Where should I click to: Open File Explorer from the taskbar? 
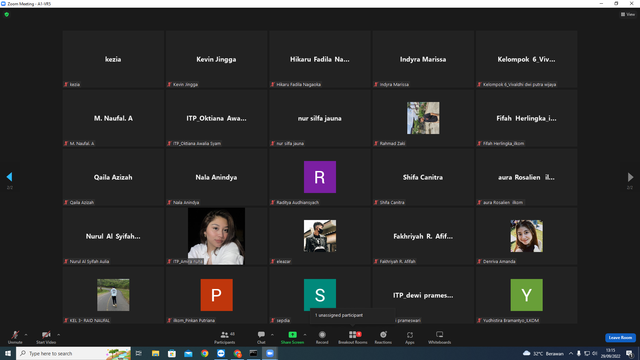point(156,353)
